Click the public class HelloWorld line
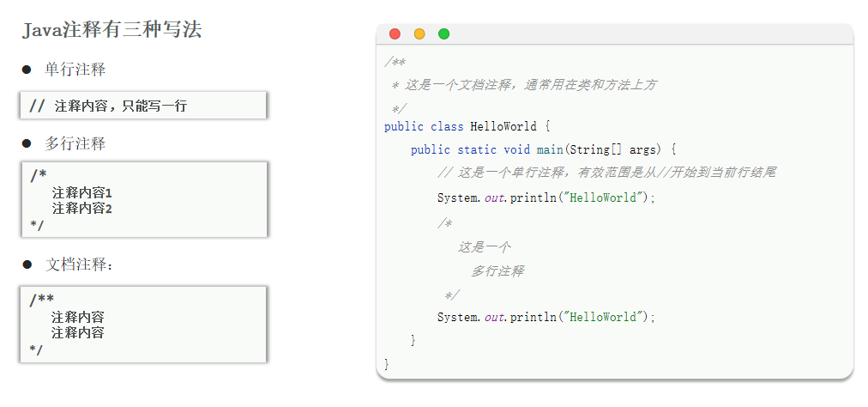The image size is (868, 407). (467, 126)
